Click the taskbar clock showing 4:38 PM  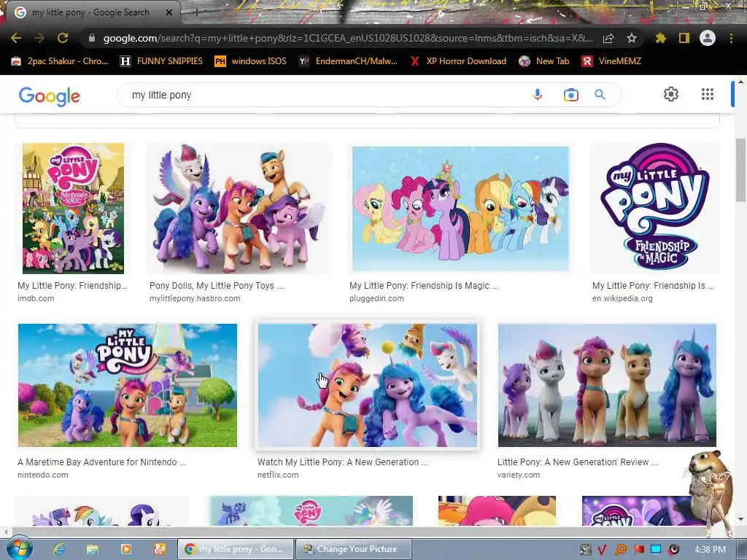click(x=710, y=550)
